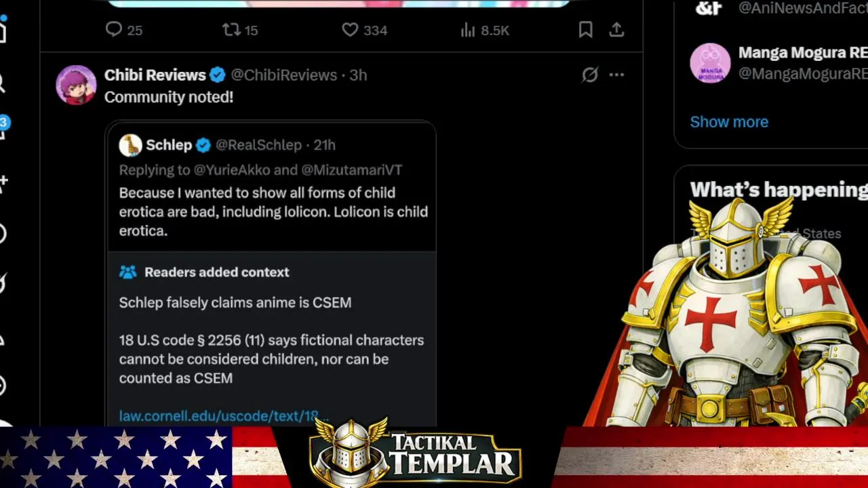Open the @RealSchlep handle in quoted tweet
868x488 pixels.
(x=258, y=145)
